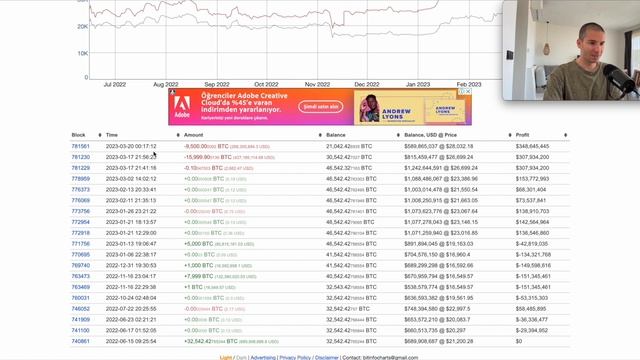Close the Adobe banner ad
The image size is (640, 360).
(x=469, y=91)
